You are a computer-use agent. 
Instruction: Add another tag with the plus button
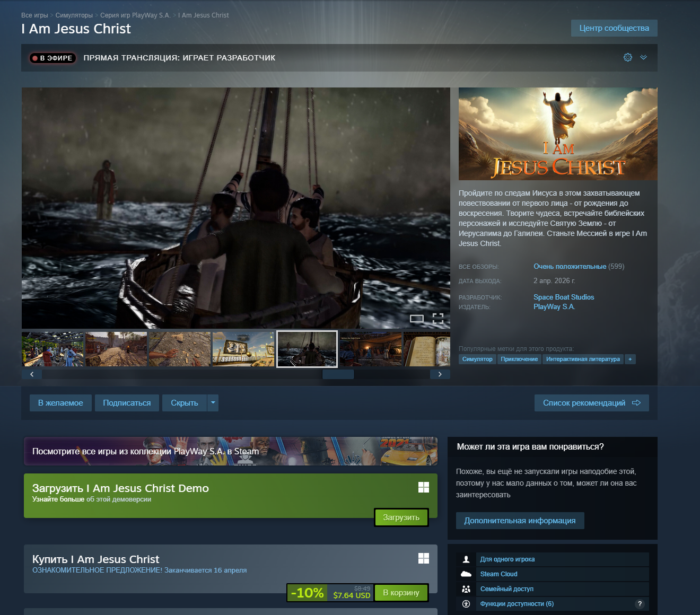click(x=630, y=359)
